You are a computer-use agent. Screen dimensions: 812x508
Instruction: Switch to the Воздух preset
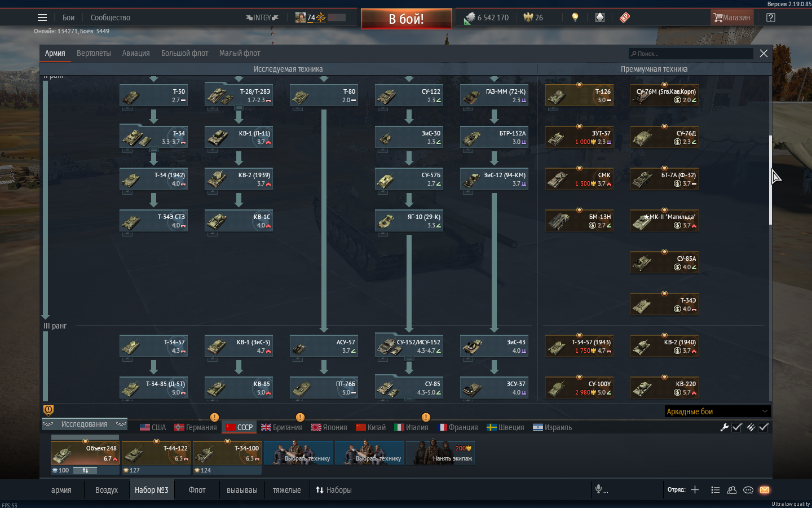click(107, 490)
